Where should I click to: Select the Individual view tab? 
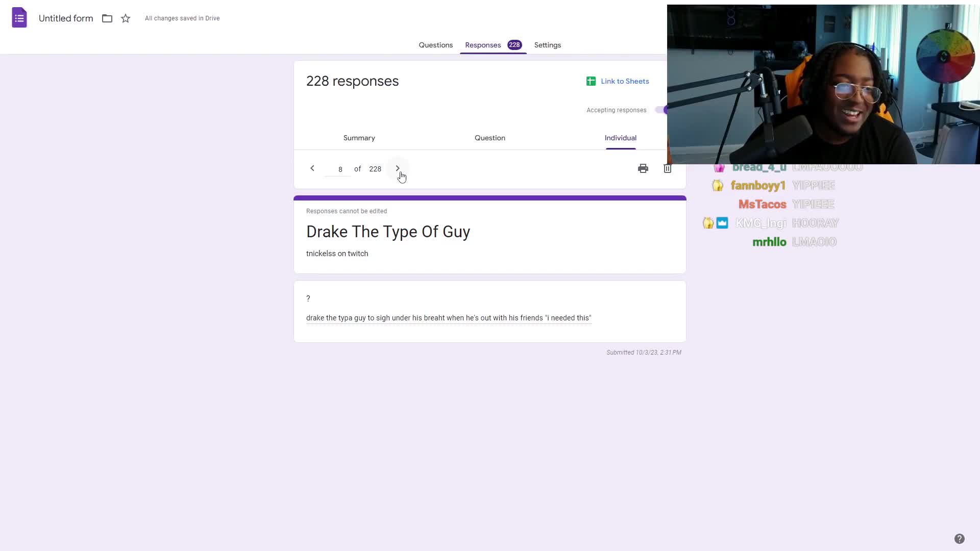pos(621,138)
